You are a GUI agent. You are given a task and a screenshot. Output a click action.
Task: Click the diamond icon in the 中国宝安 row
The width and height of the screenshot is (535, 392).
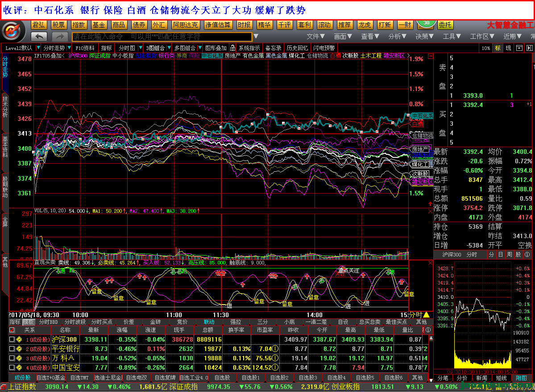20,368
